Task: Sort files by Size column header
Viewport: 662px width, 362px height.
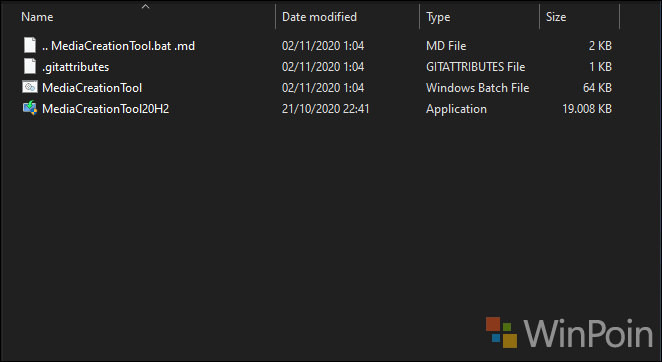Action: tap(556, 17)
